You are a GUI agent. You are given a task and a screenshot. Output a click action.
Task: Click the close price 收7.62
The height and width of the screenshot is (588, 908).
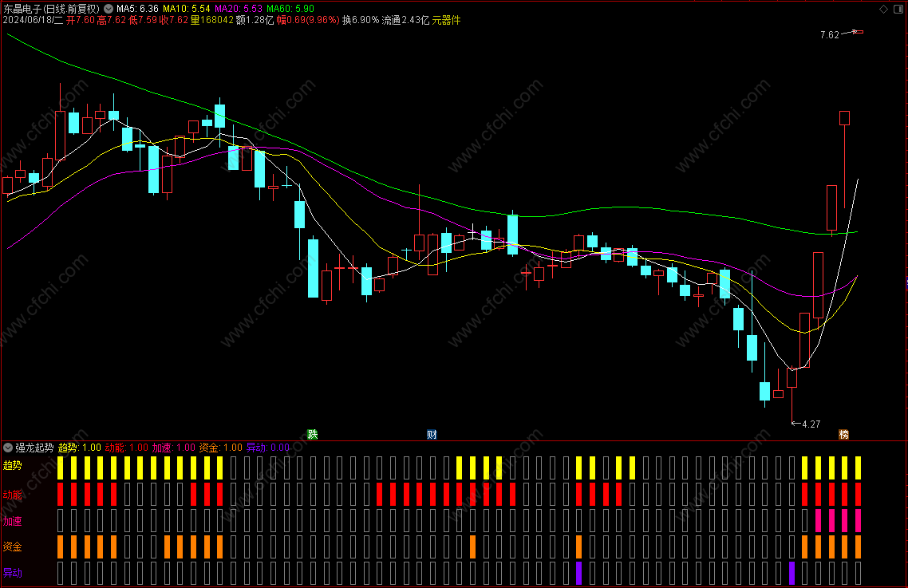click(174, 20)
